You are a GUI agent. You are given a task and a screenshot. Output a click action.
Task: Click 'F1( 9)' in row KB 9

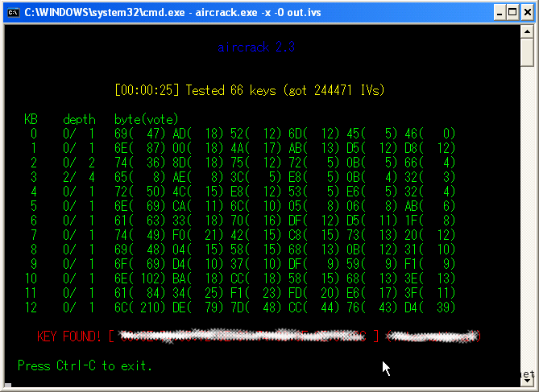pyautogui.click(x=430, y=264)
